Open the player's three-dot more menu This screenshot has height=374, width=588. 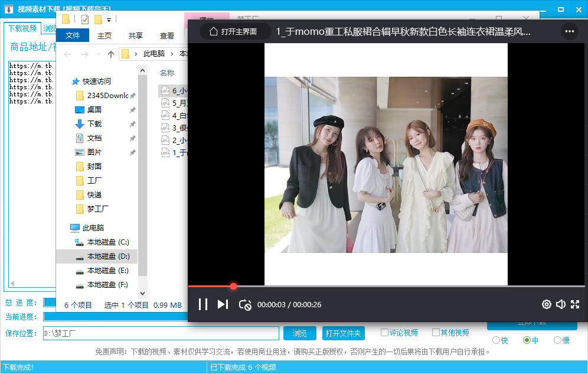click(x=569, y=31)
